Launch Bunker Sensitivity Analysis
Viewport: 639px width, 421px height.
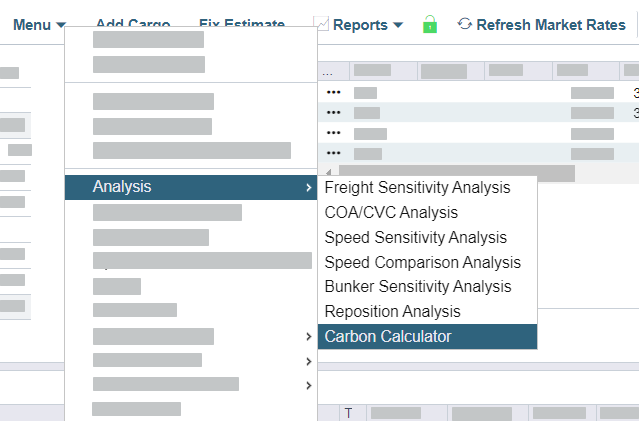(417, 287)
